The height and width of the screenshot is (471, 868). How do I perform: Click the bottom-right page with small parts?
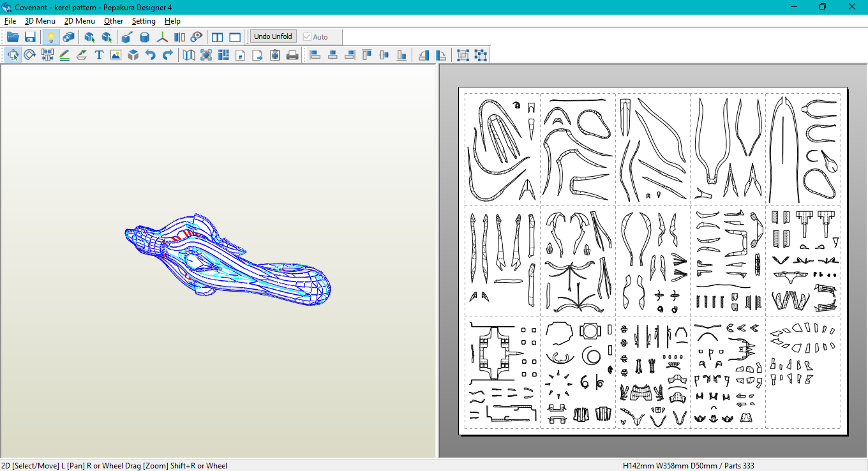[x=803, y=372]
